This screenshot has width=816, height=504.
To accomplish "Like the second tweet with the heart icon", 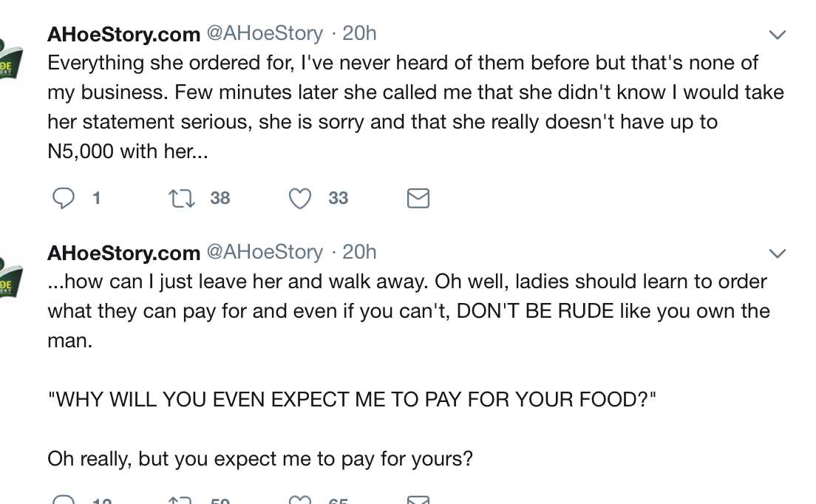I will pyautogui.click(x=299, y=500).
